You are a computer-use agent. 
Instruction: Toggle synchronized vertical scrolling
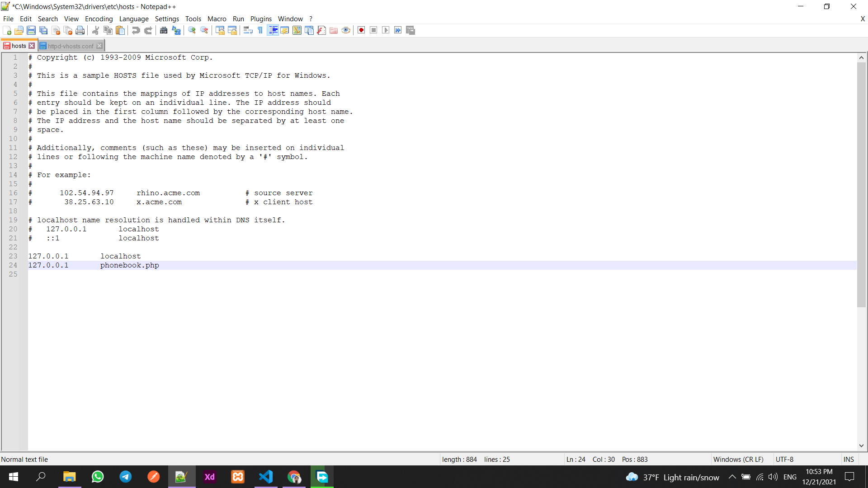click(x=220, y=30)
